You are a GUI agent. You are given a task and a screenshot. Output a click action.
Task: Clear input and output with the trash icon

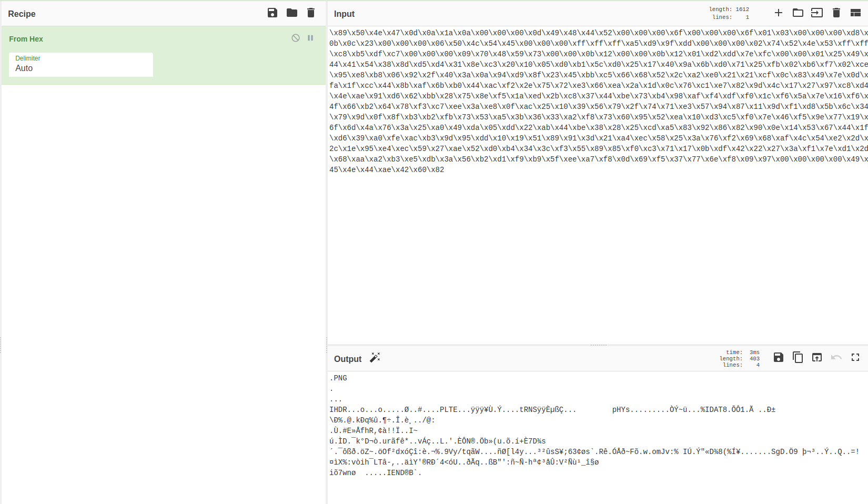click(836, 13)
